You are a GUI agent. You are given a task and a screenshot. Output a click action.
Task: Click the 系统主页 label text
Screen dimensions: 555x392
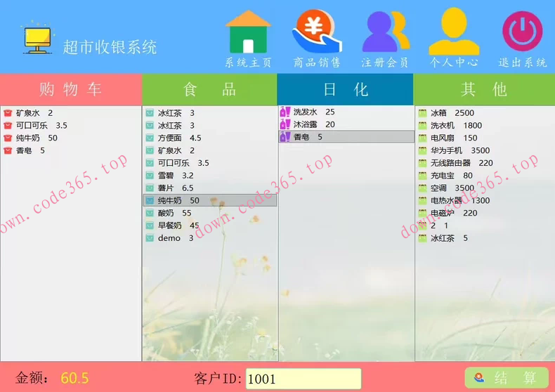[x=249, y=63]
